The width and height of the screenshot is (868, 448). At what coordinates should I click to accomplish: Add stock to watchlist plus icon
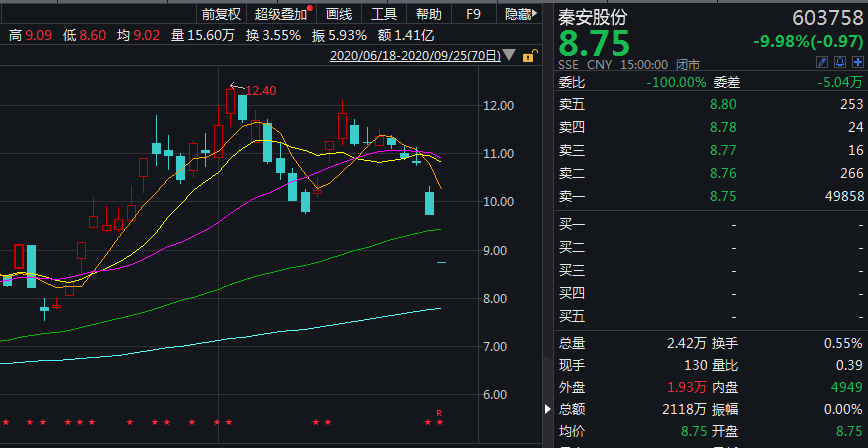tap(857, 62)
